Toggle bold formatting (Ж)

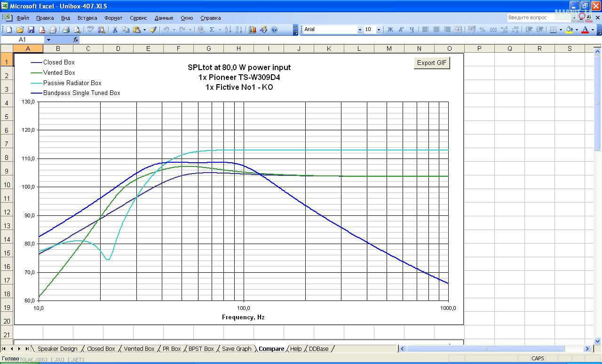click(390, 30)
